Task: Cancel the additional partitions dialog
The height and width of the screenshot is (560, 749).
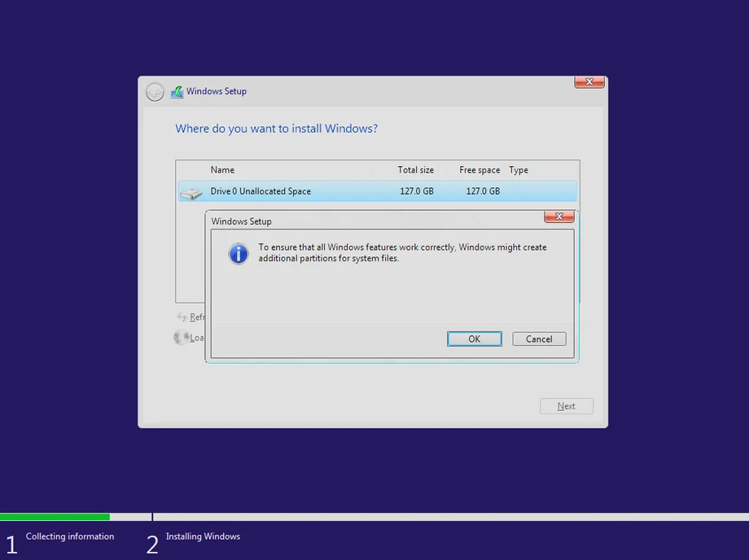Action: tap(539, 339)
